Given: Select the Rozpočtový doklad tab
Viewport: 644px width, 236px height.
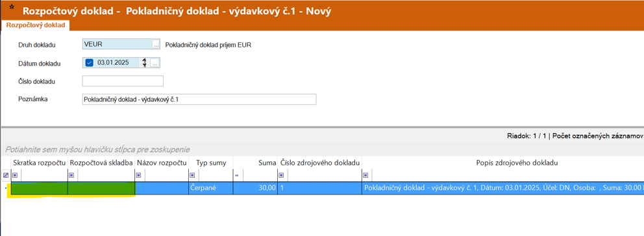Looking at the screenshot, I should [x=35, y=25].
